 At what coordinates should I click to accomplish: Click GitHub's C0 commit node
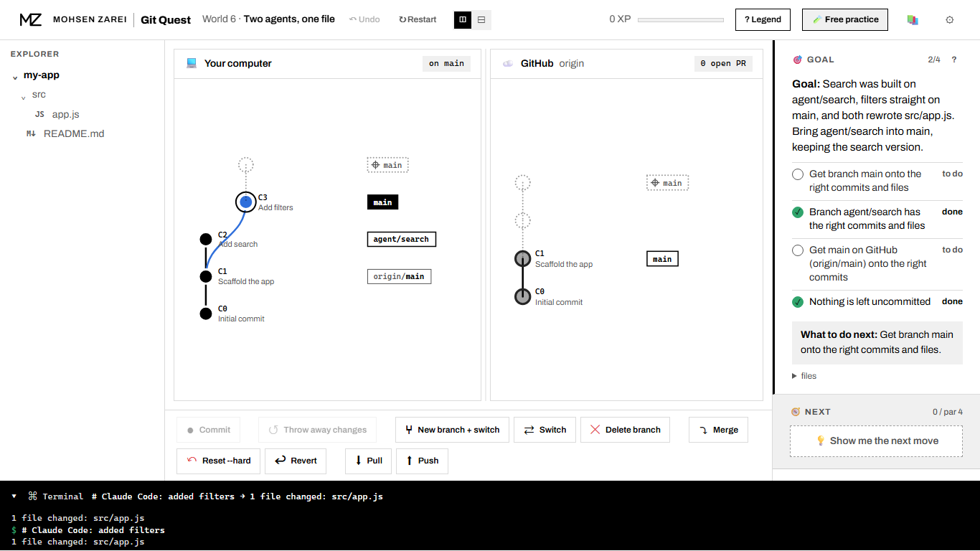click(x=523, y=296)
